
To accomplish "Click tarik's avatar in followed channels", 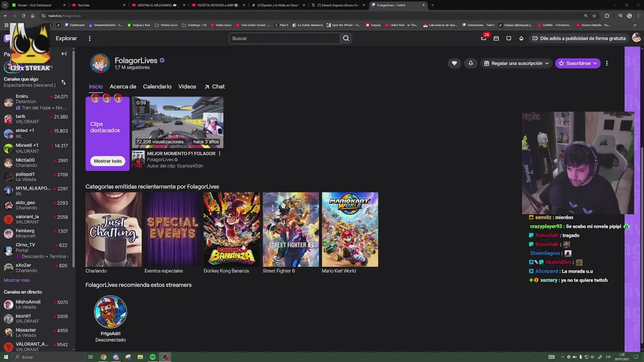I will click(9, 119).
